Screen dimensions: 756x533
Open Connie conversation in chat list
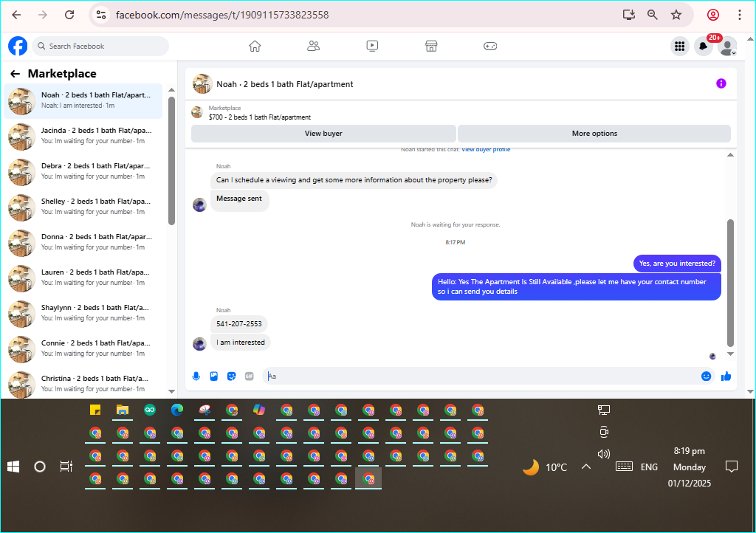coord(83,349)
